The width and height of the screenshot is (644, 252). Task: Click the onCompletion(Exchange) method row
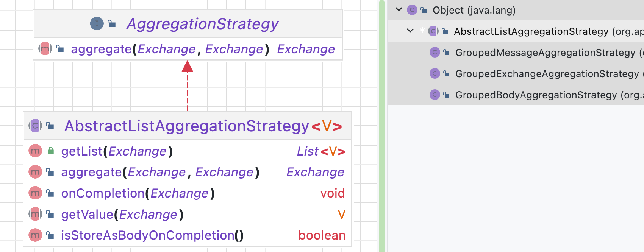(187, 193)
